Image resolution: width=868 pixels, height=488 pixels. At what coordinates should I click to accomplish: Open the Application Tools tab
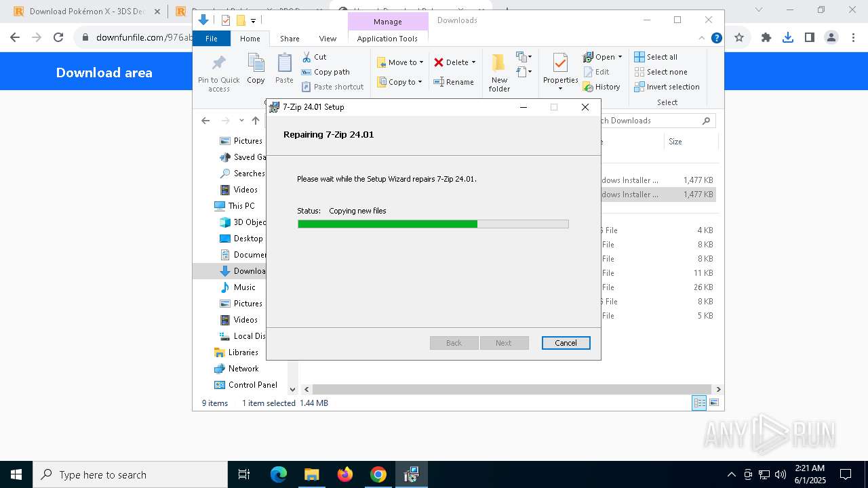pos(387,39)
